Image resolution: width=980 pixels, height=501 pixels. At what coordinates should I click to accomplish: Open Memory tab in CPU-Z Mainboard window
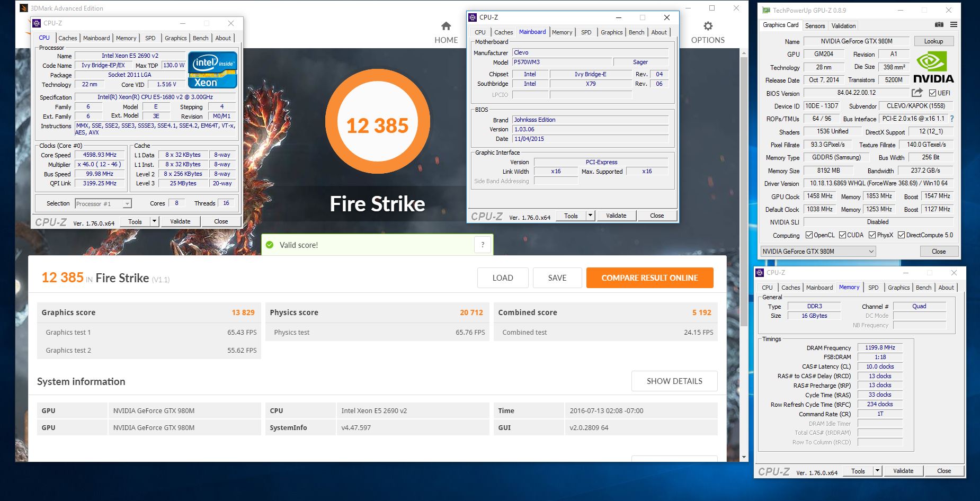(x=562, y=32)
